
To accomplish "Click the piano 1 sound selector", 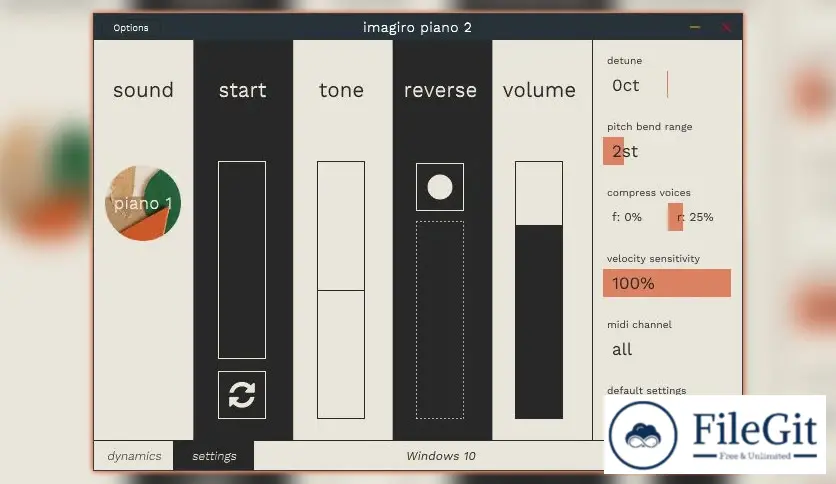I will pos(143,203).
